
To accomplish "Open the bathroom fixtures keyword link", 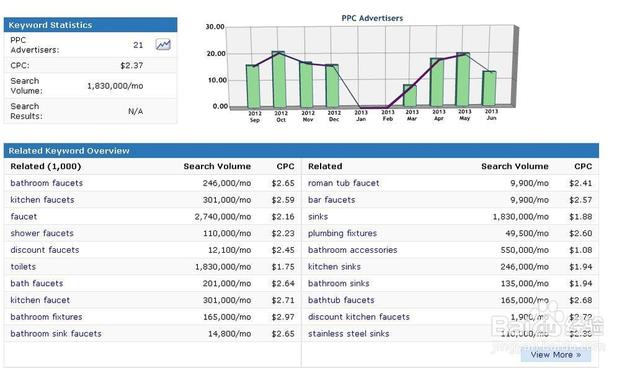I will (x=47, y=317).
